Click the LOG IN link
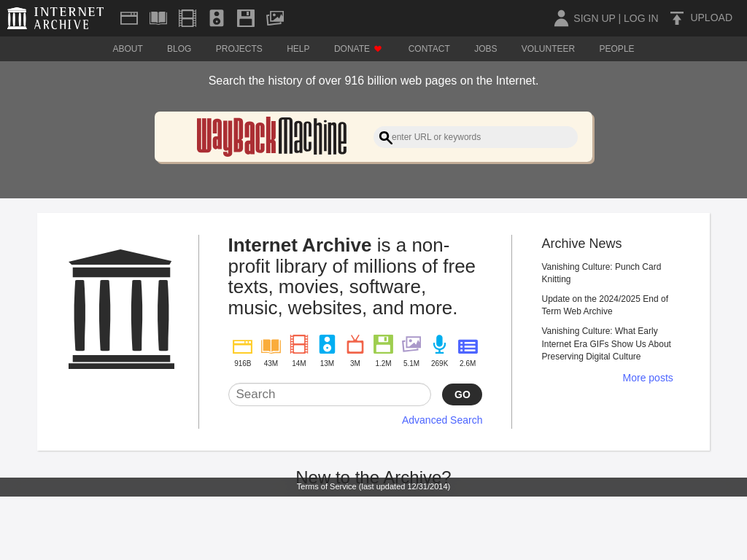This screenshot has height=560, width=747. click(x=640, y=18)
